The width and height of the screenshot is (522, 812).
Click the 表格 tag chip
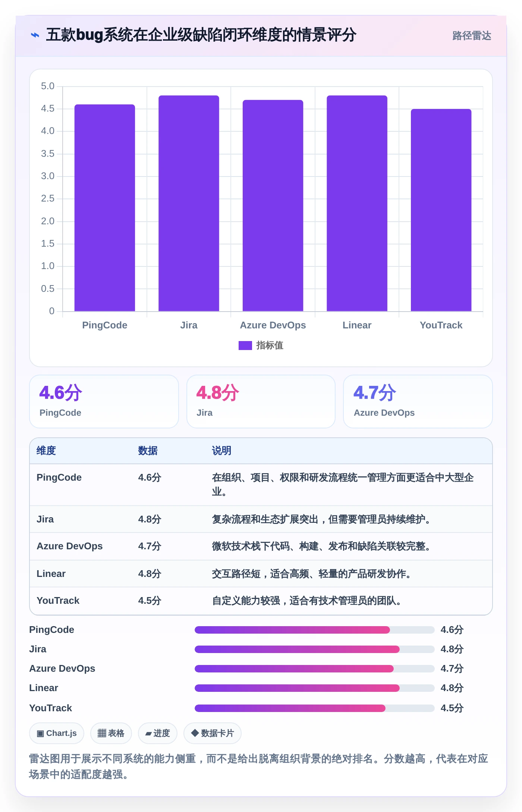[111, 733]
